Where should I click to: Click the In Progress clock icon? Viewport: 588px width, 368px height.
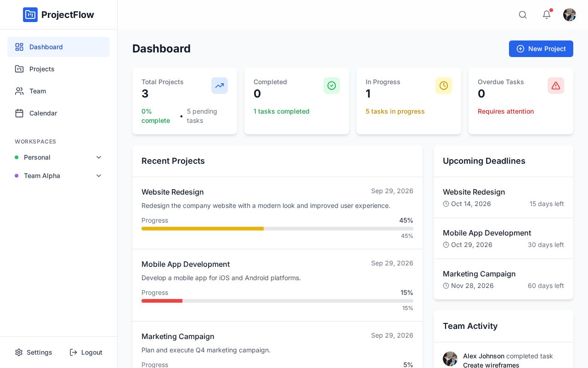(x=444, y=86)
